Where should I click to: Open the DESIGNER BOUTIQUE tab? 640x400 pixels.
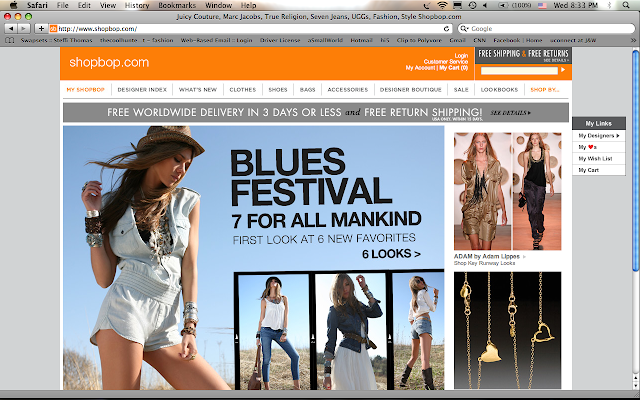coord(411,89)
